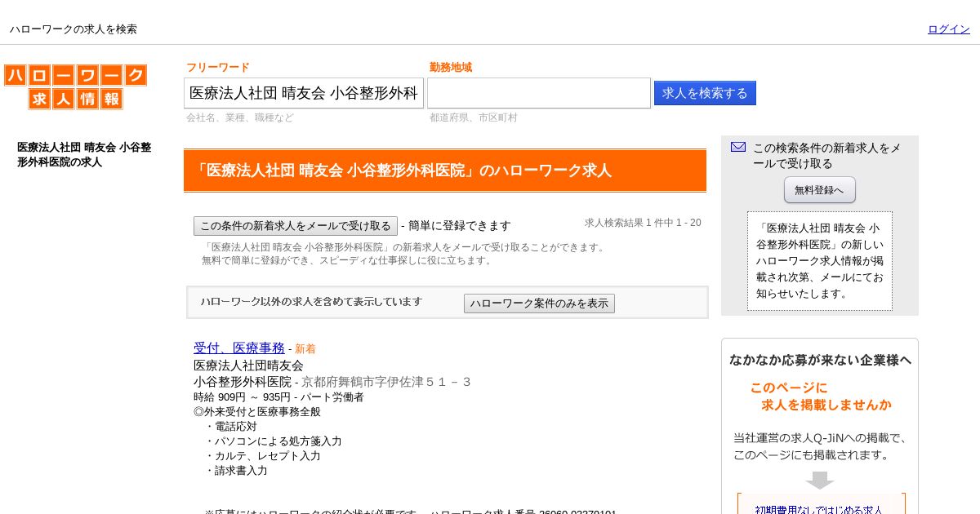The image size is (980, 514).
Task: Click the 時給 909円 ～ 935円 wage text
Action: [242, 397]
